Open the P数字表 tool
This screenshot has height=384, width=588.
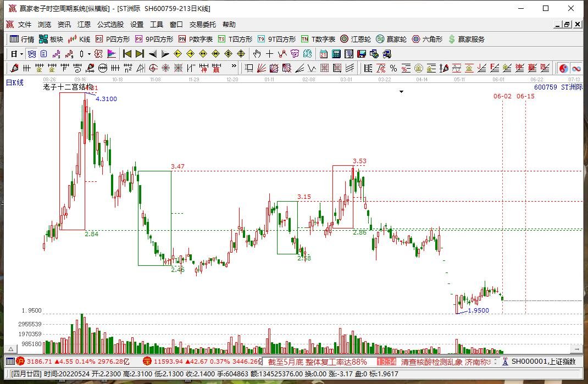[196, 39]
